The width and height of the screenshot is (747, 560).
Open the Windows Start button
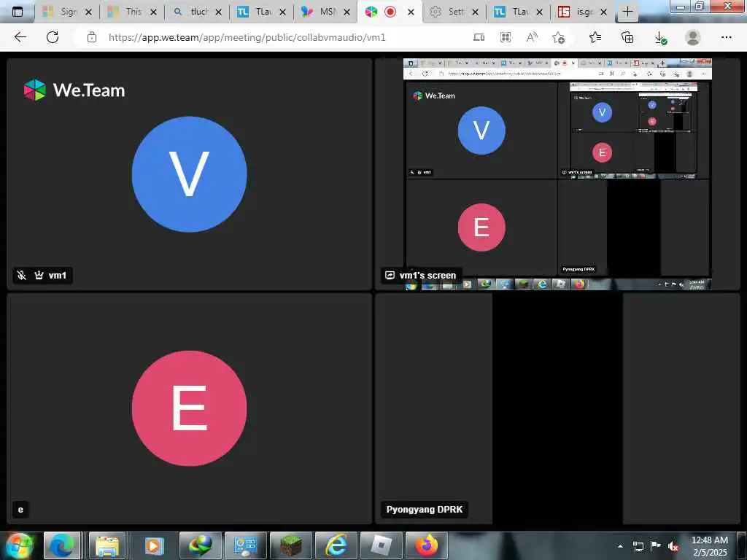[x=19, y=545]
